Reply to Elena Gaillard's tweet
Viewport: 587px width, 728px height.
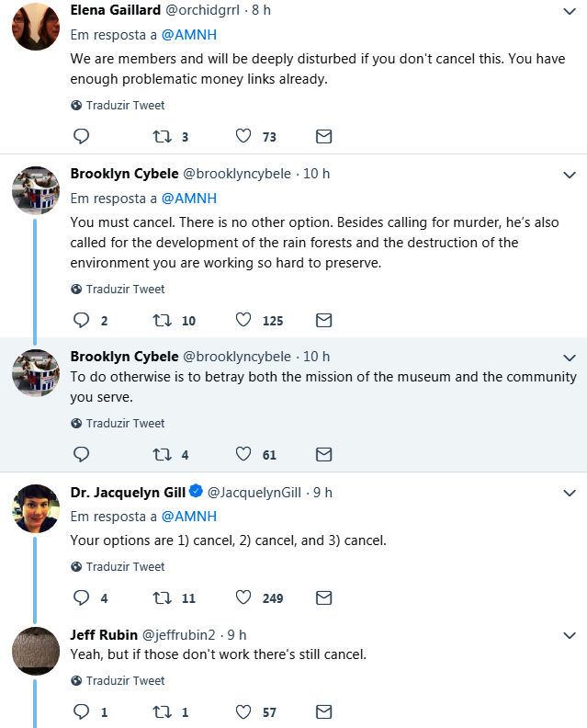coord(81,137)
